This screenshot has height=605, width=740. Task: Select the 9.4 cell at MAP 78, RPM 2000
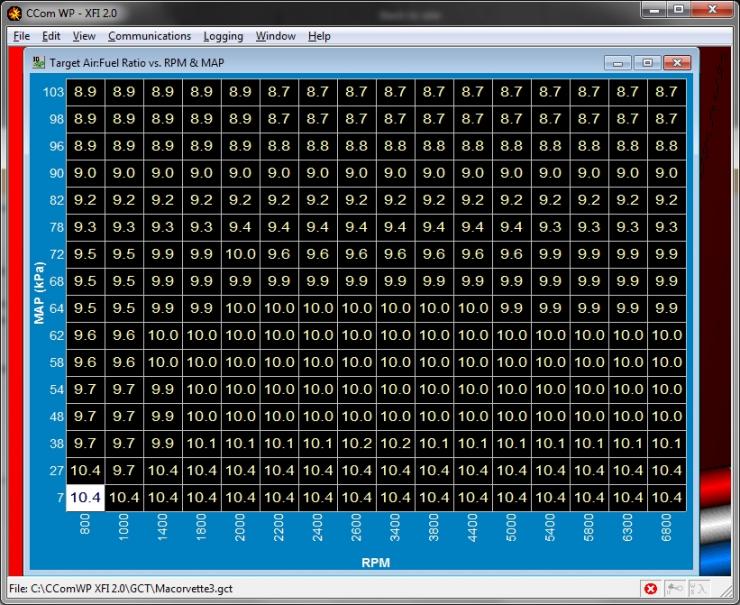coord(240,227)
